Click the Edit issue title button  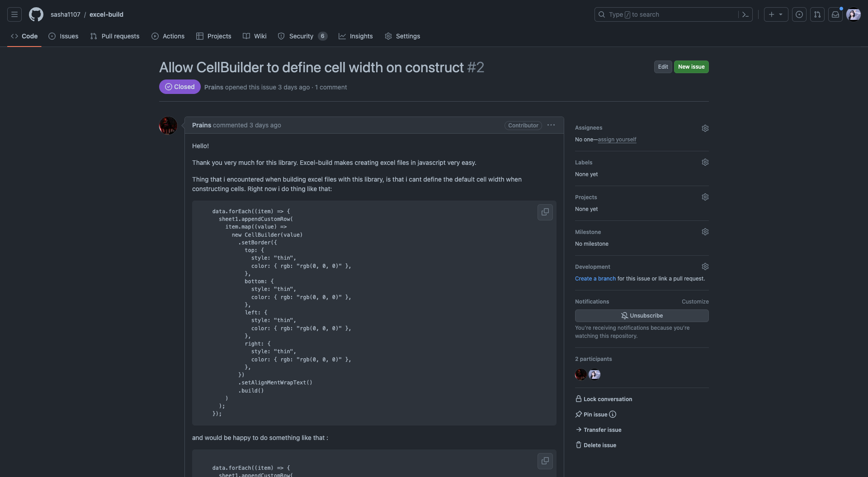(663, 67)
